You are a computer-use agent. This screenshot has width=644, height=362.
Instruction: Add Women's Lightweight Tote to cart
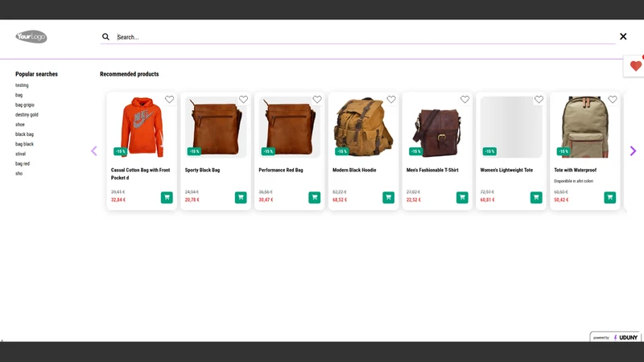[536, 197]
